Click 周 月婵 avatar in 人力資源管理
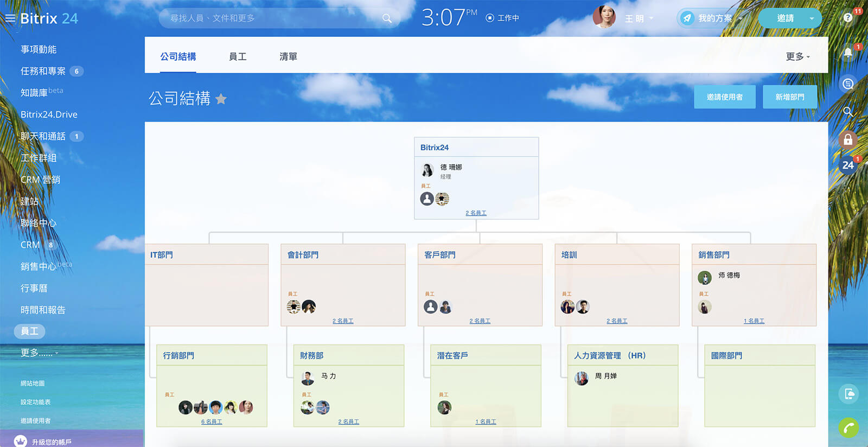The image size is (868, 447). coord(582,378)
